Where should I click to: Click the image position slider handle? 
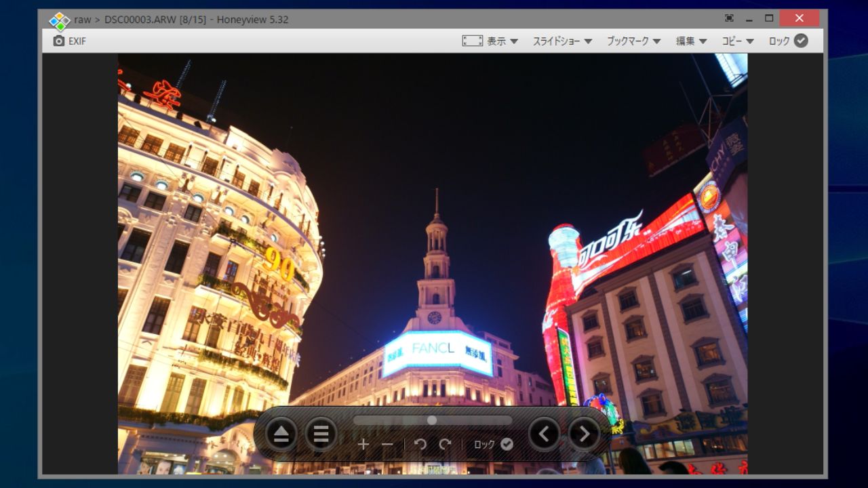click(x=432, y=420)
